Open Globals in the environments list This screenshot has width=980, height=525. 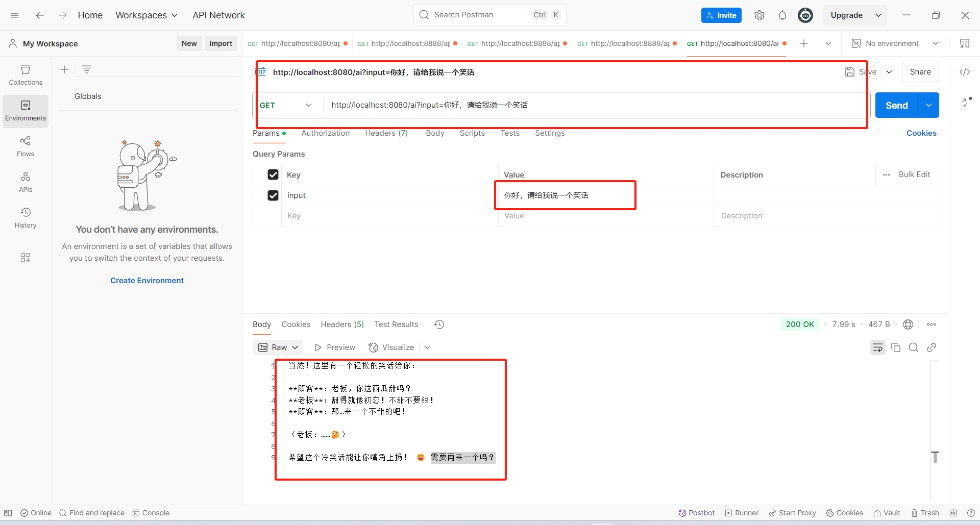pyautogui.click(x=88, y=96)
